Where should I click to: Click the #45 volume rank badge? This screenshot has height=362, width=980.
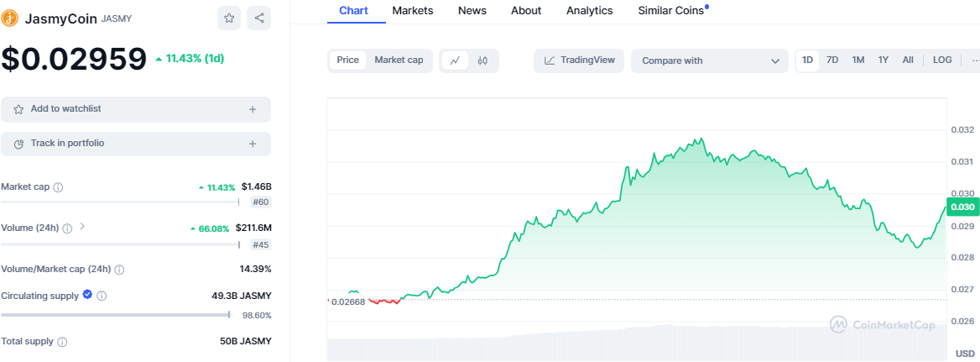(261, 244)
